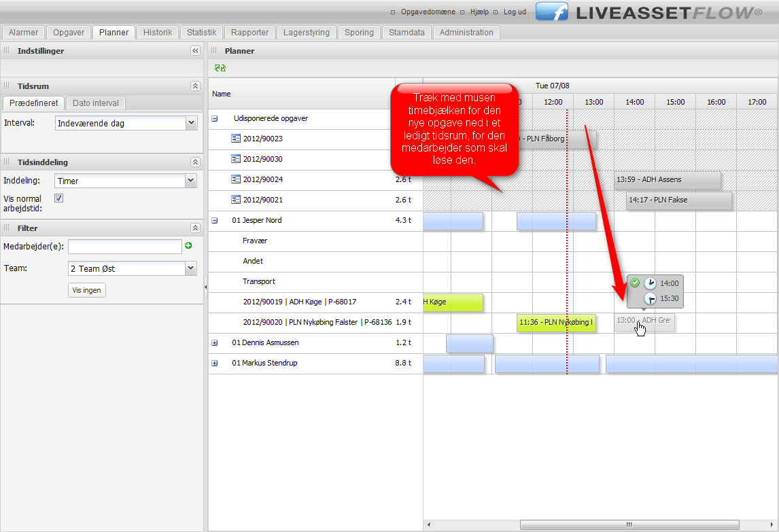Open the Interval dropdown
The image size is (779, 532).
190,123
